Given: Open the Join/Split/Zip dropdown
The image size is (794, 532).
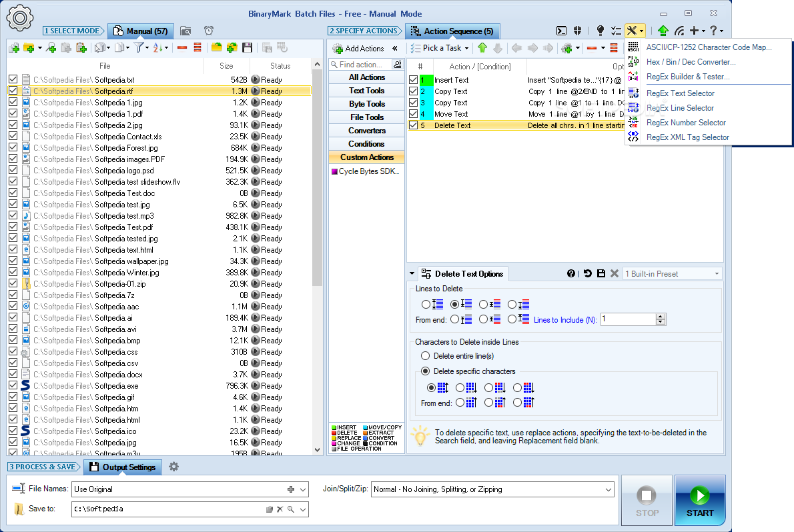Looking at the screenshot, I should tap(608, 489).
